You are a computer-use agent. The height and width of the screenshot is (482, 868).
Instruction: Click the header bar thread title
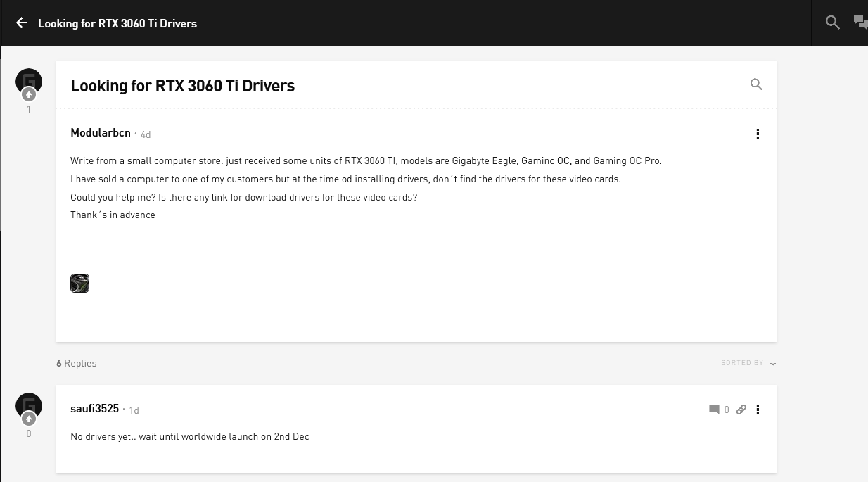point(117,23)
